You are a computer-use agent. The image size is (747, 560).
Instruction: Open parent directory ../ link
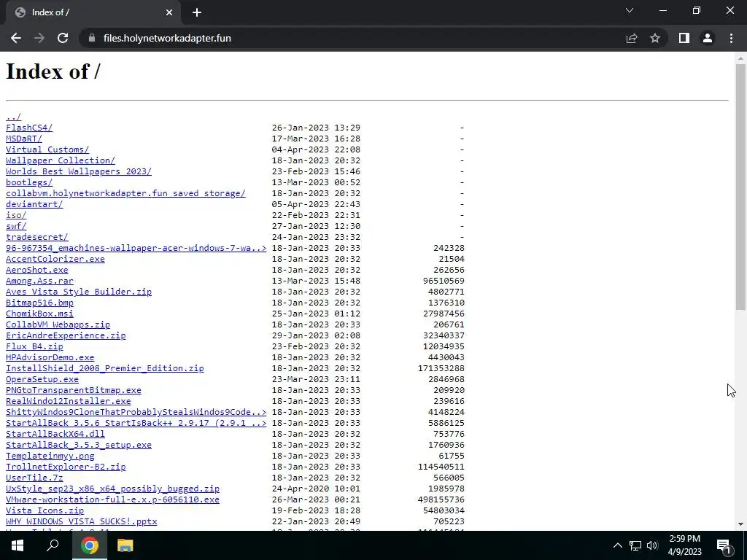tap(13, 117)
